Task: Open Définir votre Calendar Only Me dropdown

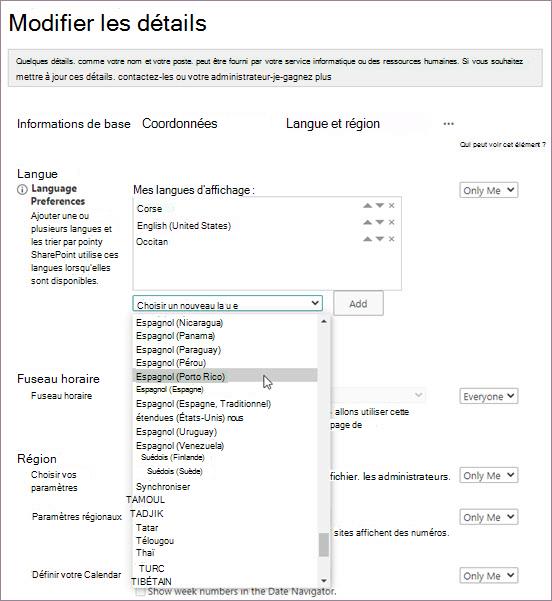Action: click(489, 576)
